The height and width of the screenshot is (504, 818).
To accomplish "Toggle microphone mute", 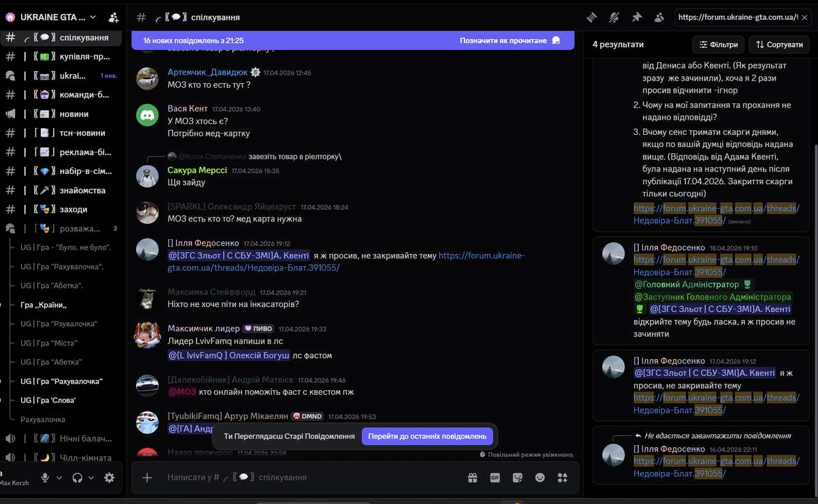I will [x=45, y=477].
